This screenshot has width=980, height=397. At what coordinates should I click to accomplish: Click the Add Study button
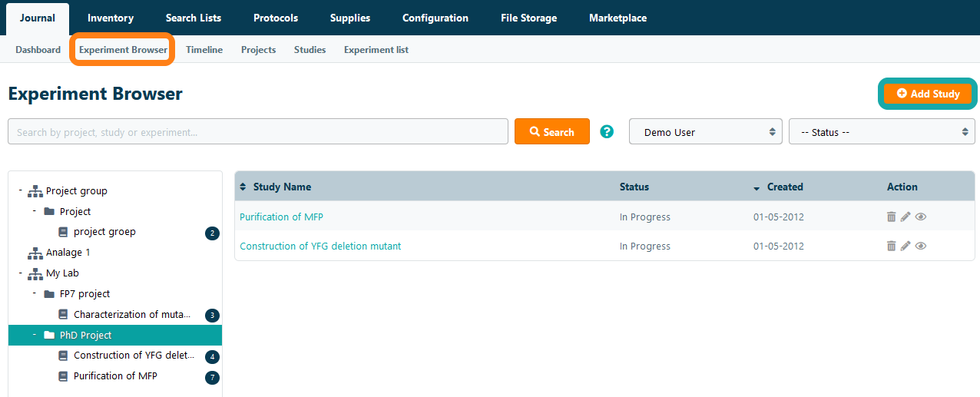tap(927, 94)
